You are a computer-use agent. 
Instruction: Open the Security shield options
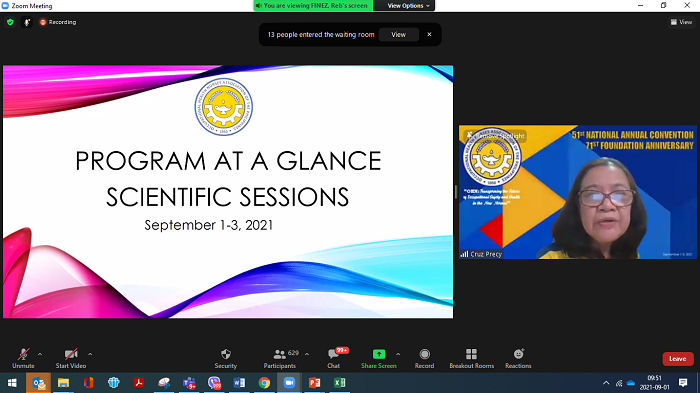[x=225, y=359]
